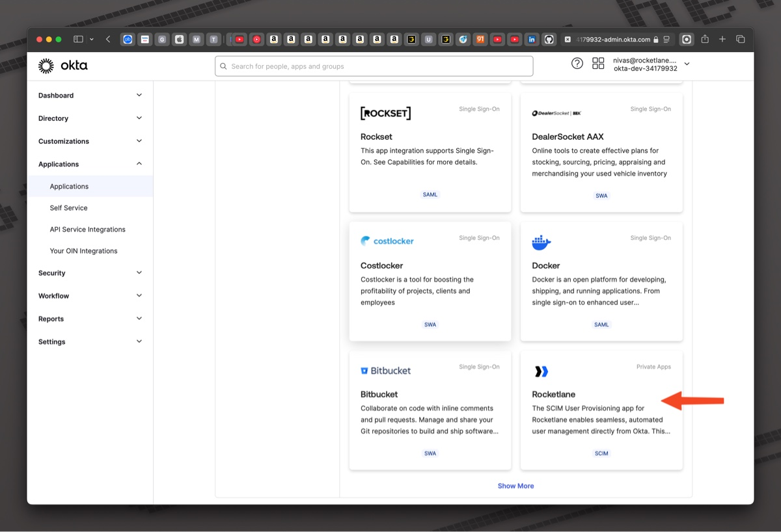Click the DealerSocket logo
This screenshot has height=532, width=781.
[x=556, y=113]
